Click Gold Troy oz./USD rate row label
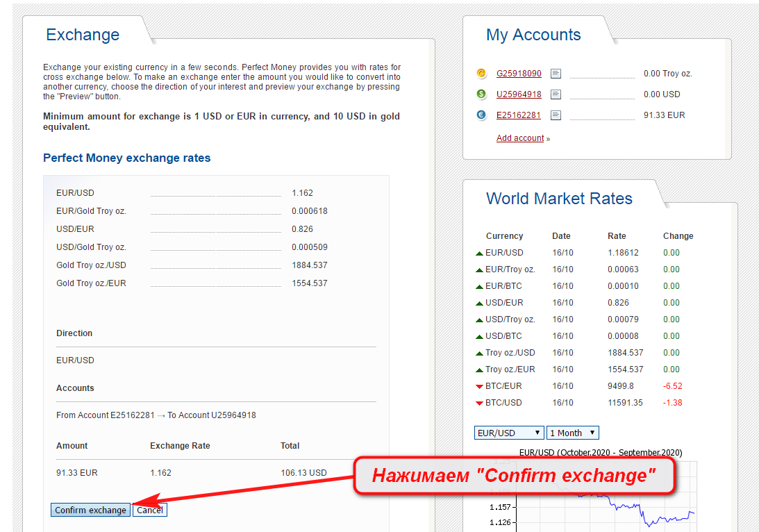The image size is (759, 532). coord(91,265)
